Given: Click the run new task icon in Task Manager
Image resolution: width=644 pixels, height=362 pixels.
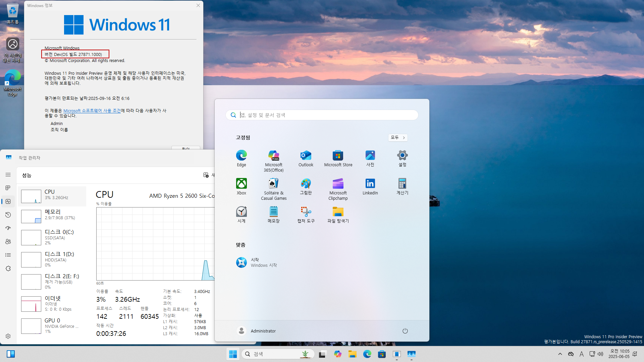Looking at the screenshot, I should pyautogui.click(x=206, y=175).
